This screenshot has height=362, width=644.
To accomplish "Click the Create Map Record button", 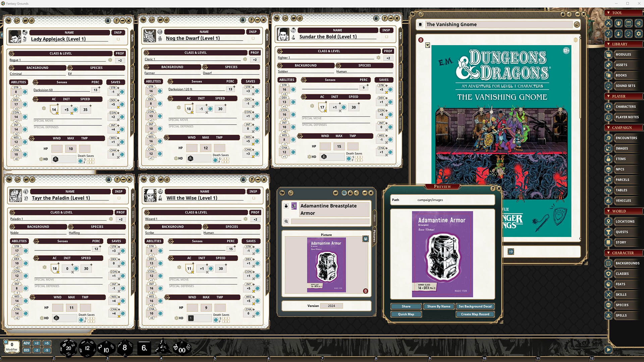I will 475,314.
